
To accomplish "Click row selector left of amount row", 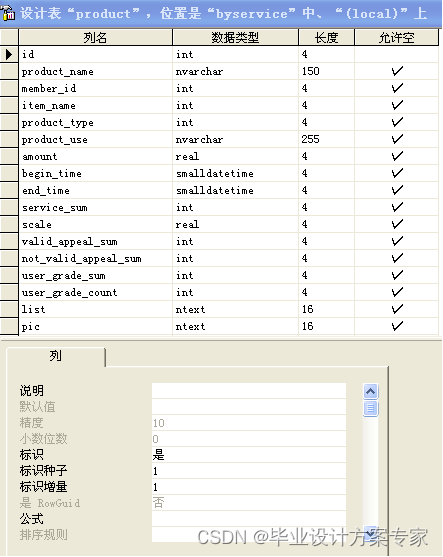I will [9, 157].
